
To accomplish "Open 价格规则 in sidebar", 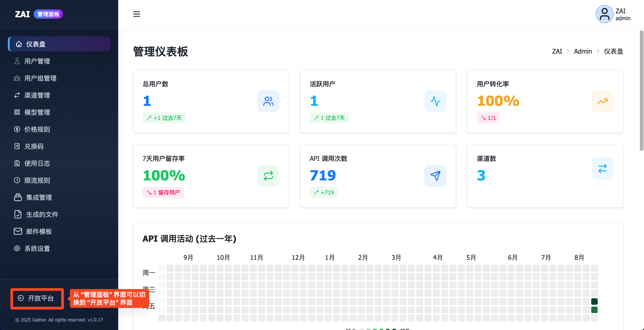I will point(37,129).
